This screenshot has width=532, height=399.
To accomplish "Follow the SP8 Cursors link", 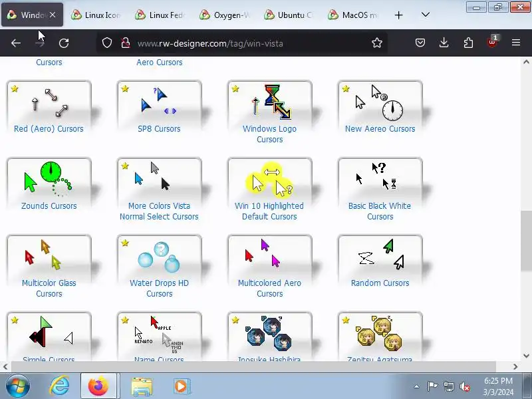I will (x=159, y=129).
